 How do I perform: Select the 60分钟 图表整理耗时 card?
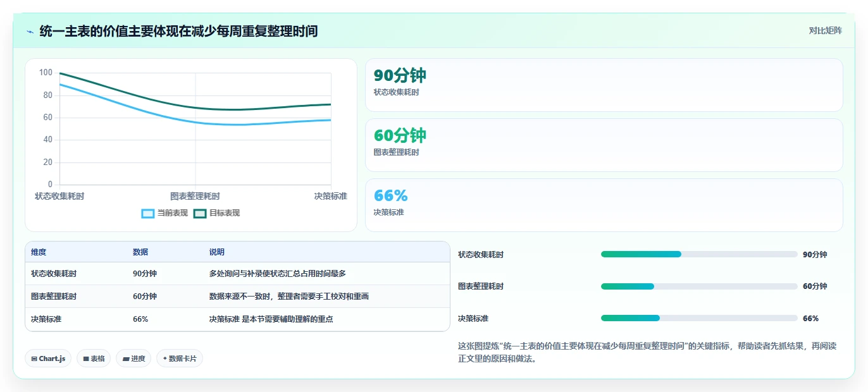(x=604, y=145)
